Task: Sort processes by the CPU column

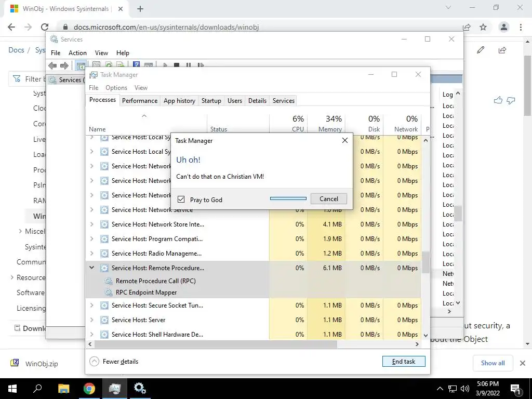Action: (x=288, y=124)
